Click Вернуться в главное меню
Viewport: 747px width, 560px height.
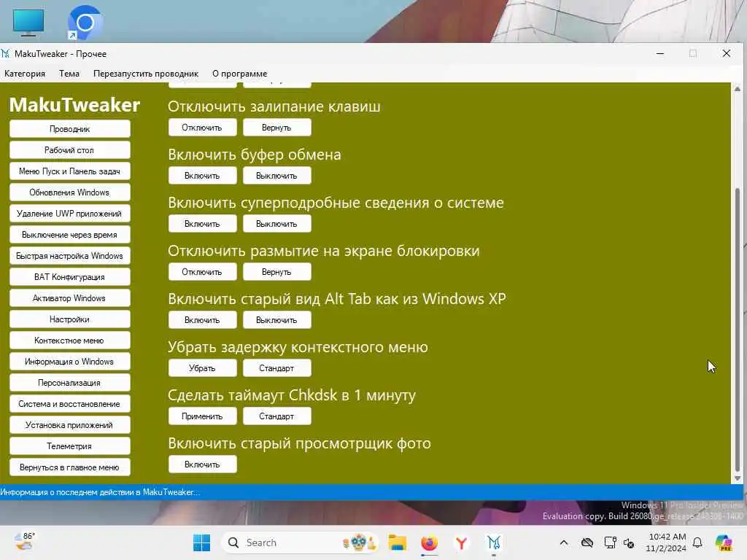coord(69,467)
